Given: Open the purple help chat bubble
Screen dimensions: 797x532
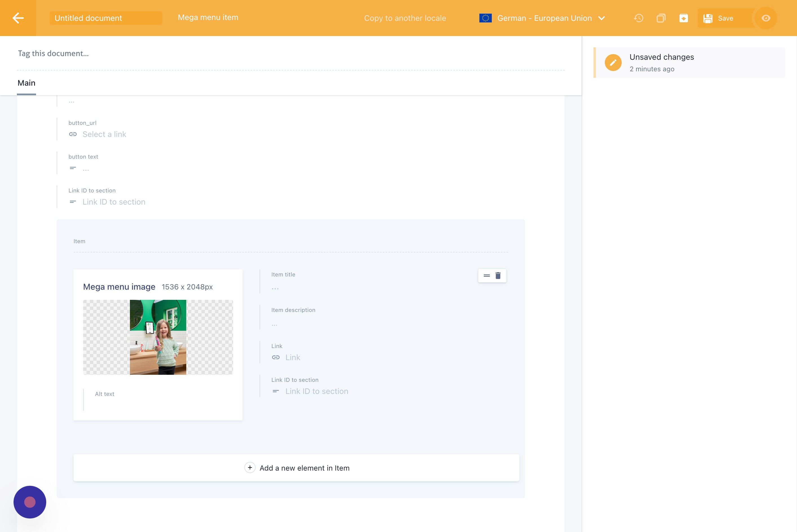Looking at the screenshot, I should click(30, 502).
